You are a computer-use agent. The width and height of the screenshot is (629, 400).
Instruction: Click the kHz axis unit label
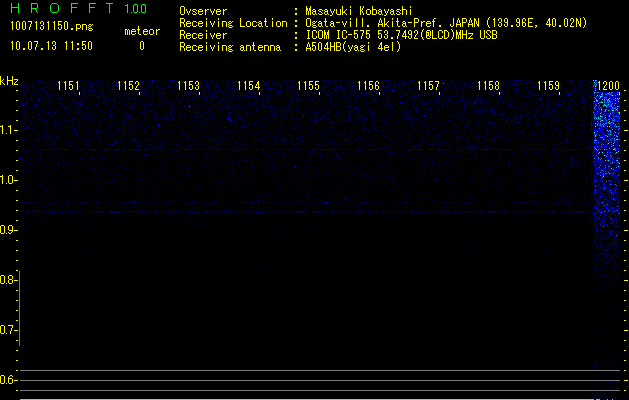[x=9, y=81]
